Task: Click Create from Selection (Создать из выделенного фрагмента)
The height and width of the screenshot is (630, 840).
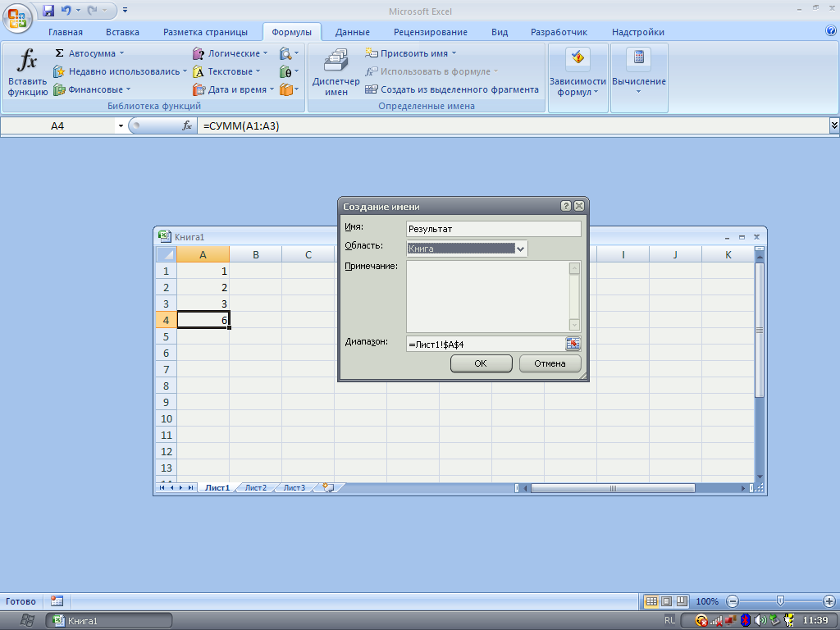Action: coord(452,89)
